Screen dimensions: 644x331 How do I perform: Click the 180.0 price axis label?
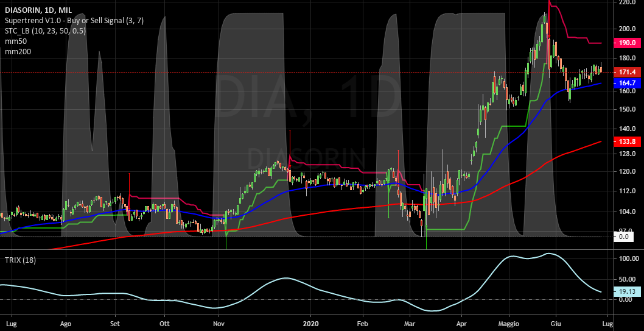click(x=627, y=59)
